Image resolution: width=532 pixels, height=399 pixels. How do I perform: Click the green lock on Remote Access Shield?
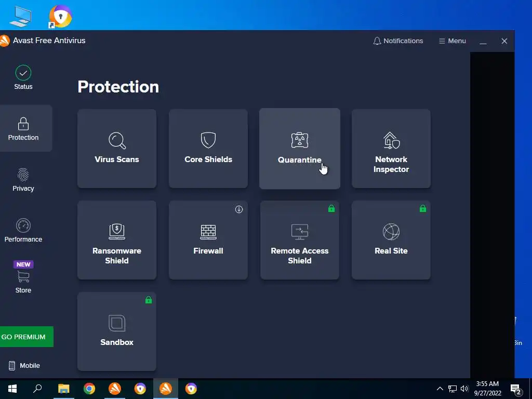tap(331, 209)
